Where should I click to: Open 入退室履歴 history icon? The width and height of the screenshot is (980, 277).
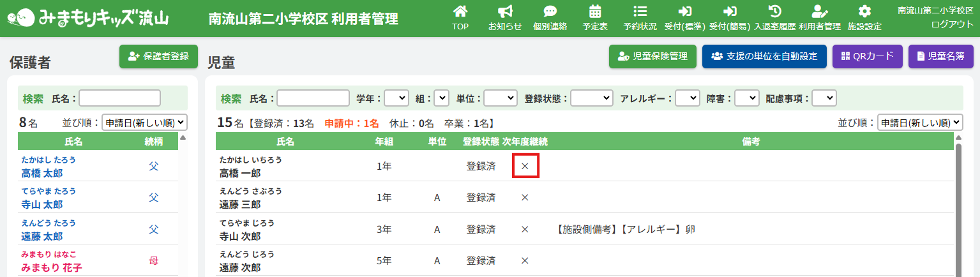pos(774,11)
